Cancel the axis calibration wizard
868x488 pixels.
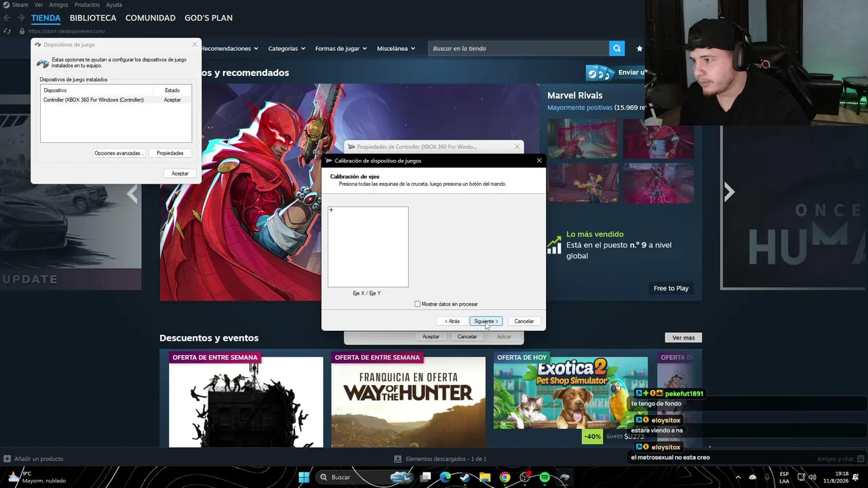(524, 321)
